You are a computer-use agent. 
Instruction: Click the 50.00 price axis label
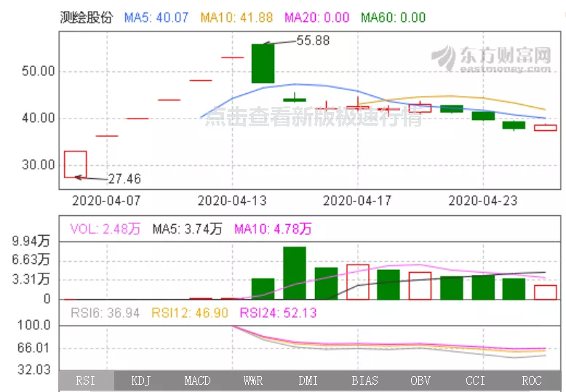point(39,71)
